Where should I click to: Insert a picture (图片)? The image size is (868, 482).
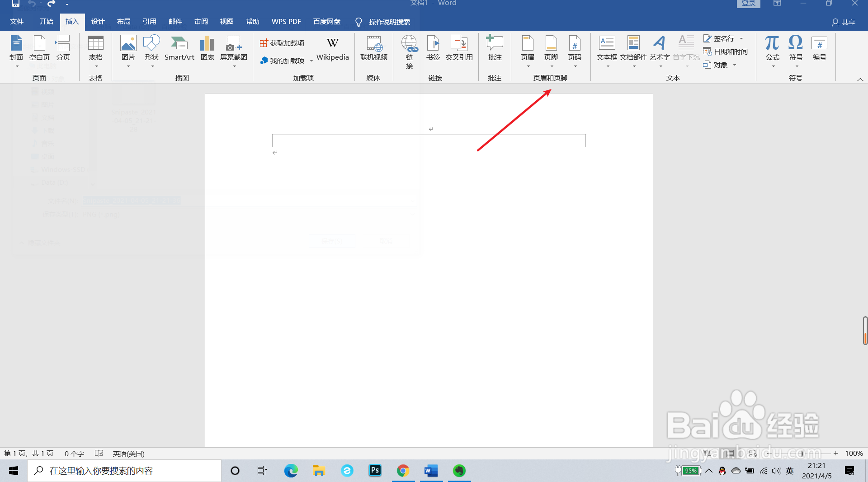[x=128, y=51]
